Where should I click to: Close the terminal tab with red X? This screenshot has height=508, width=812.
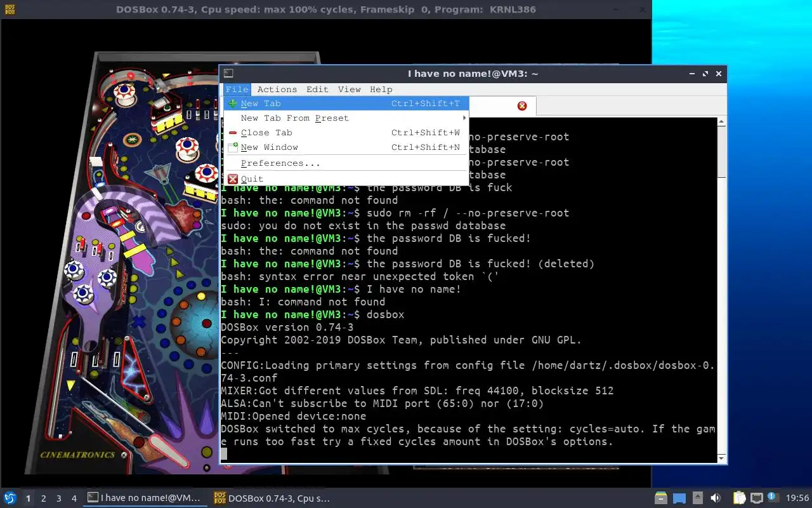pyautogui.click(x=522, y=106)
